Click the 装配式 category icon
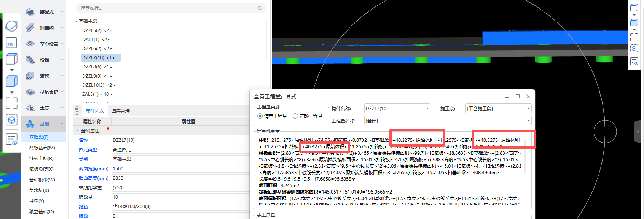644x219 pixels. (30, 12)
